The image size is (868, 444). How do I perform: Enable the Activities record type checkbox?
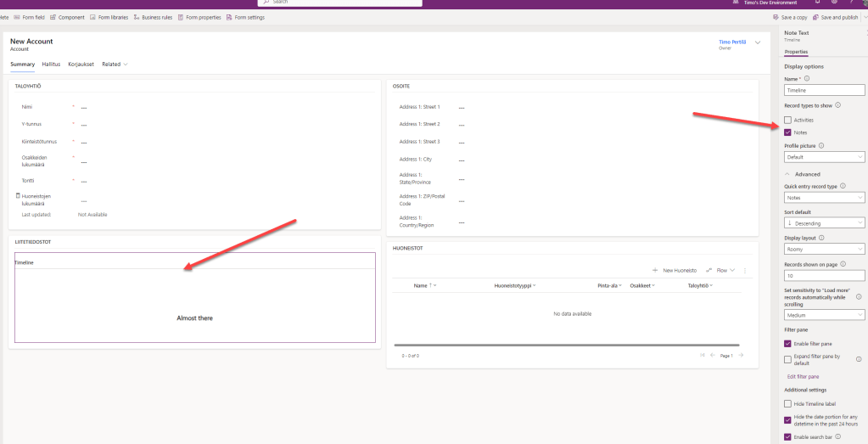tap(788, 121)
